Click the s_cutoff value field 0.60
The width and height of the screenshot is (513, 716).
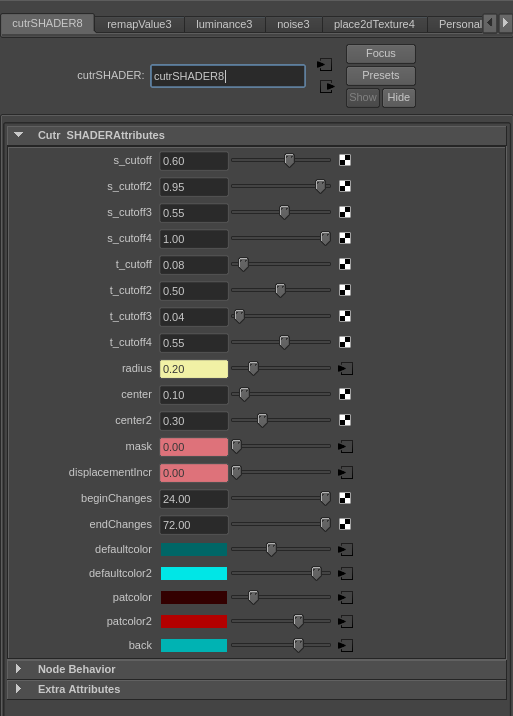[194, 161]
